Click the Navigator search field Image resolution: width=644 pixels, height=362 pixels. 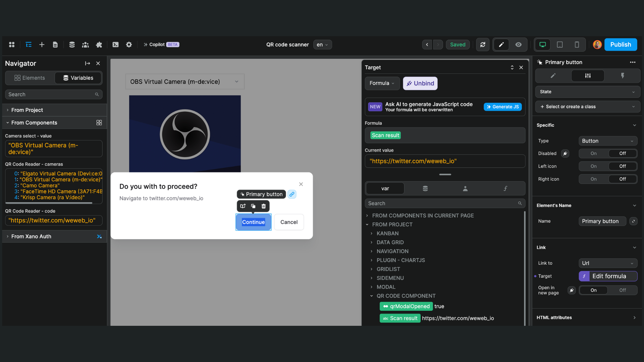point(50,95)
